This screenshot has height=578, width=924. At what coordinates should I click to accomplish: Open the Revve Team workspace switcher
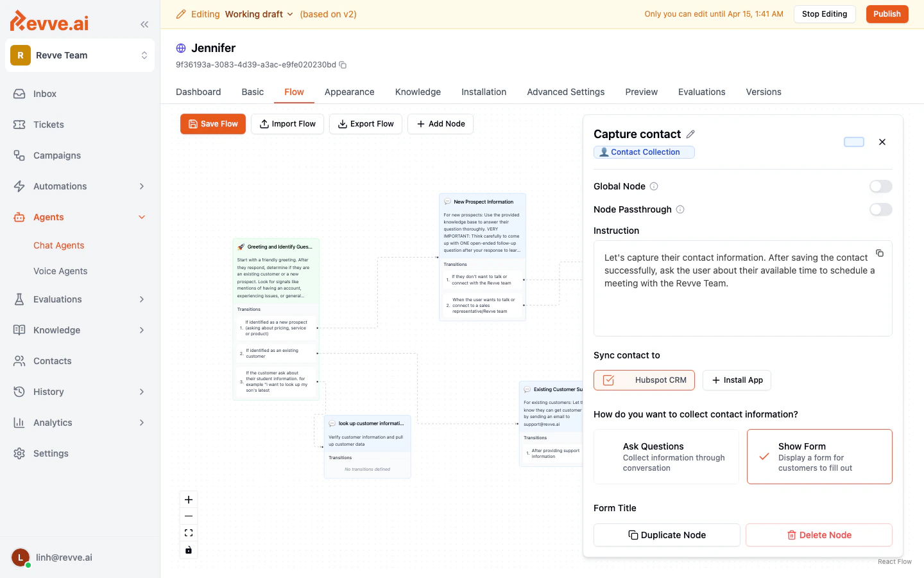(x=80, y=55)
